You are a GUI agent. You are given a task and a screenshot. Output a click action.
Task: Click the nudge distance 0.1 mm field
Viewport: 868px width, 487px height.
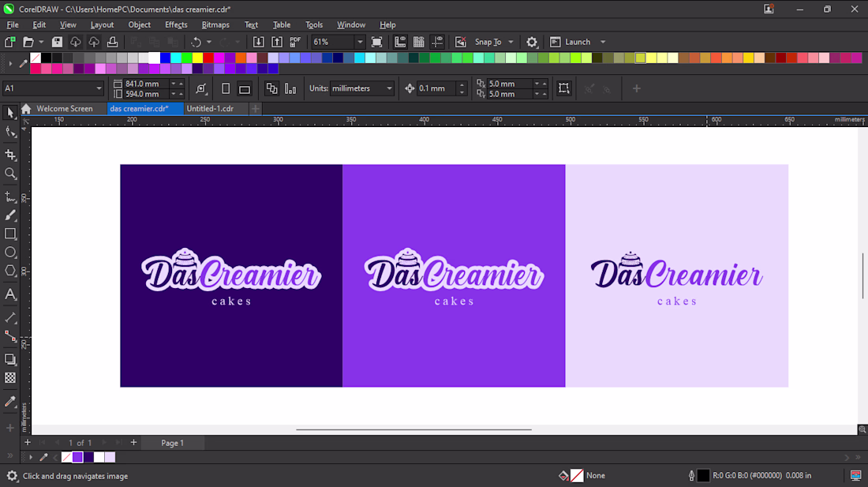pyautogui.click(x=436, y=88)
